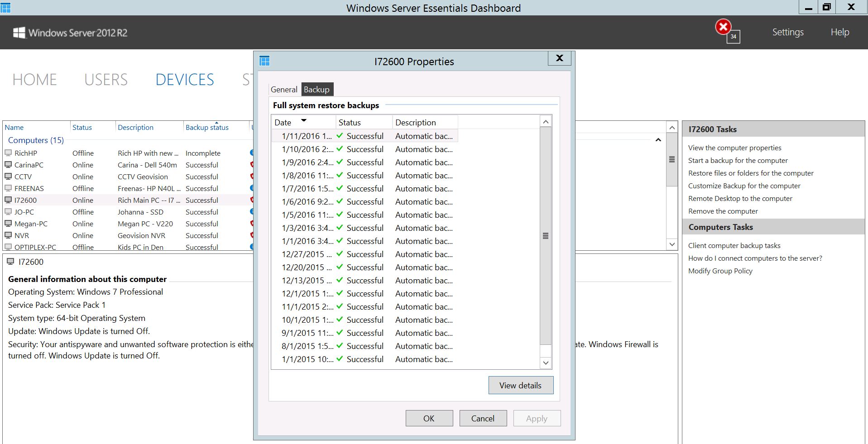Click the View details button
The height and width of the screenshot is (444, 868).
pyautogui.click(x=521, y=385)
